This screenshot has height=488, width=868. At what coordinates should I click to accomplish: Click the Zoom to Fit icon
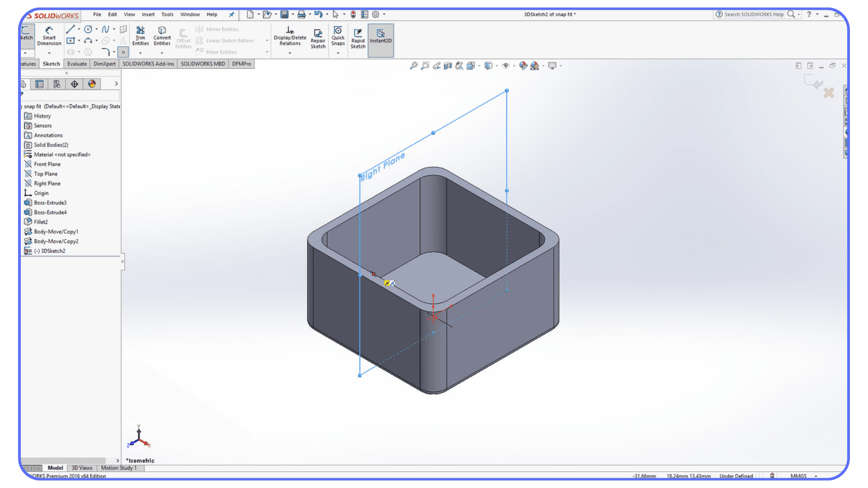click(414, 66)
